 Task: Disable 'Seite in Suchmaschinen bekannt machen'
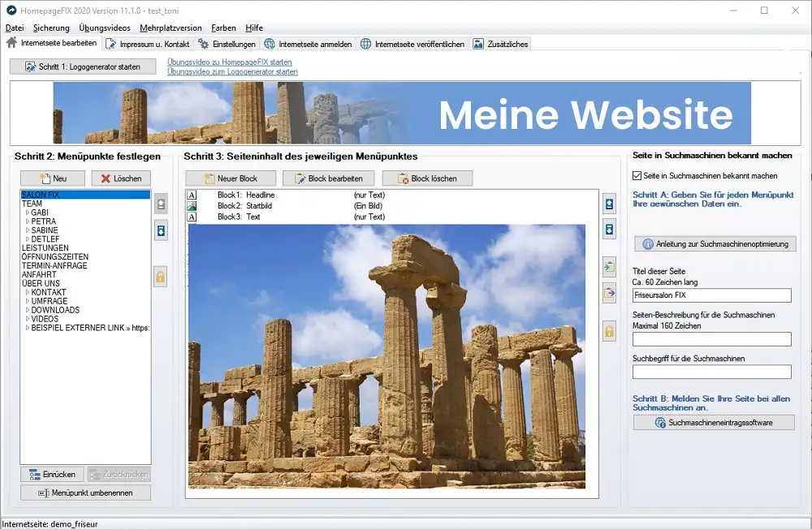tap(636, 175)
